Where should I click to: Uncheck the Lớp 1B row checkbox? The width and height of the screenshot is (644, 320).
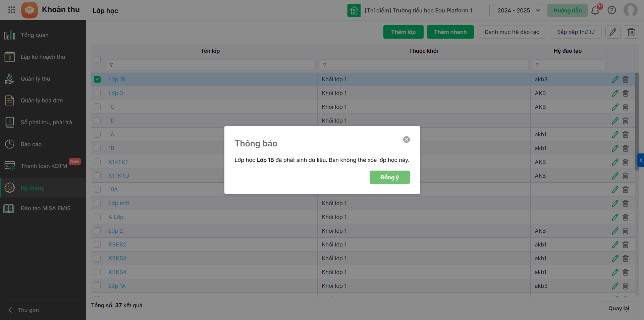click(x=97, y=79)
